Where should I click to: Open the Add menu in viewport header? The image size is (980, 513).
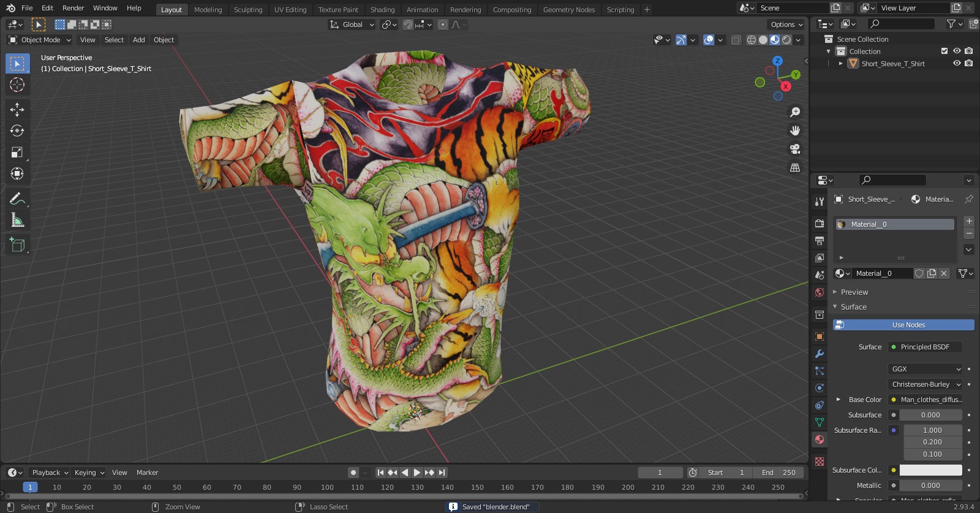pyautogui.click(x=139, y=40)
